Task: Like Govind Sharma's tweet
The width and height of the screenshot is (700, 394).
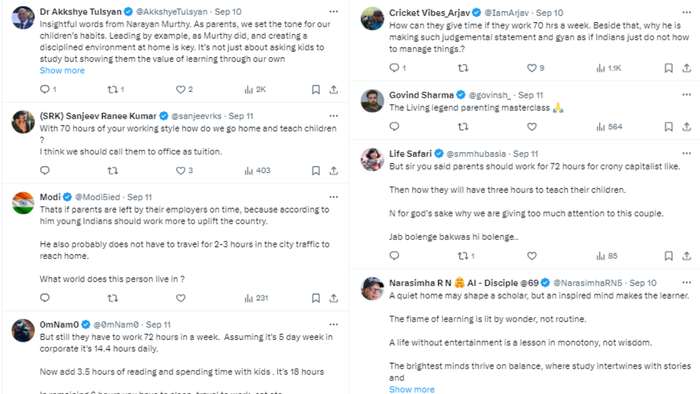Action: click(532, 127)
